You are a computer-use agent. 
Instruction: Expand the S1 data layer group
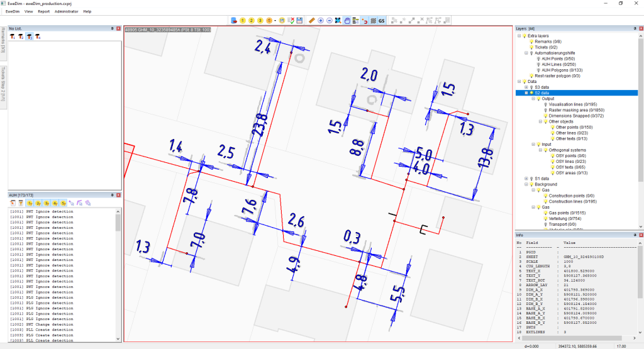[526, 179]
